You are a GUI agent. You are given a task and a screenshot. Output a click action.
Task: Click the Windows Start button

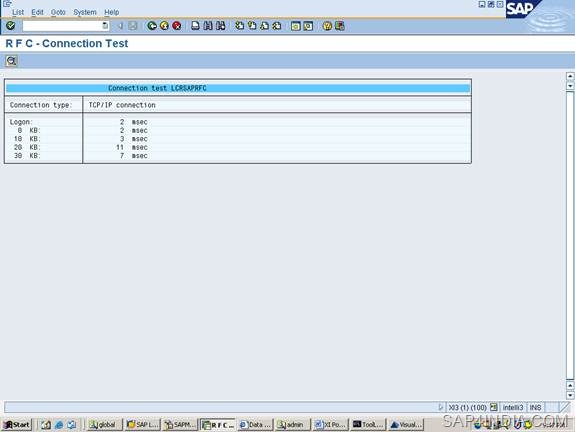[x=17, y=425]
